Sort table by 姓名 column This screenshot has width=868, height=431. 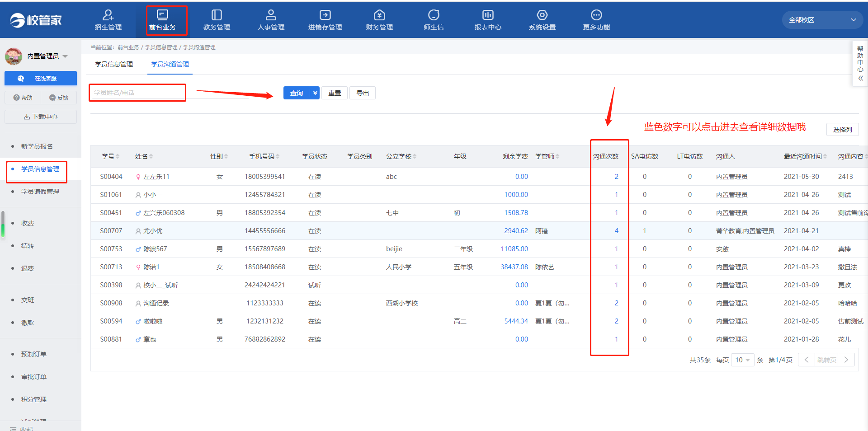[151, 156]
